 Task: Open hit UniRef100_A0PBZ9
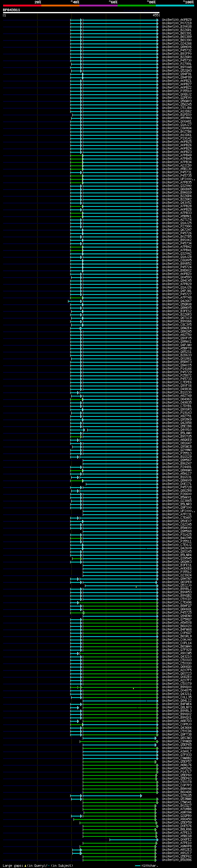(176, 20)
